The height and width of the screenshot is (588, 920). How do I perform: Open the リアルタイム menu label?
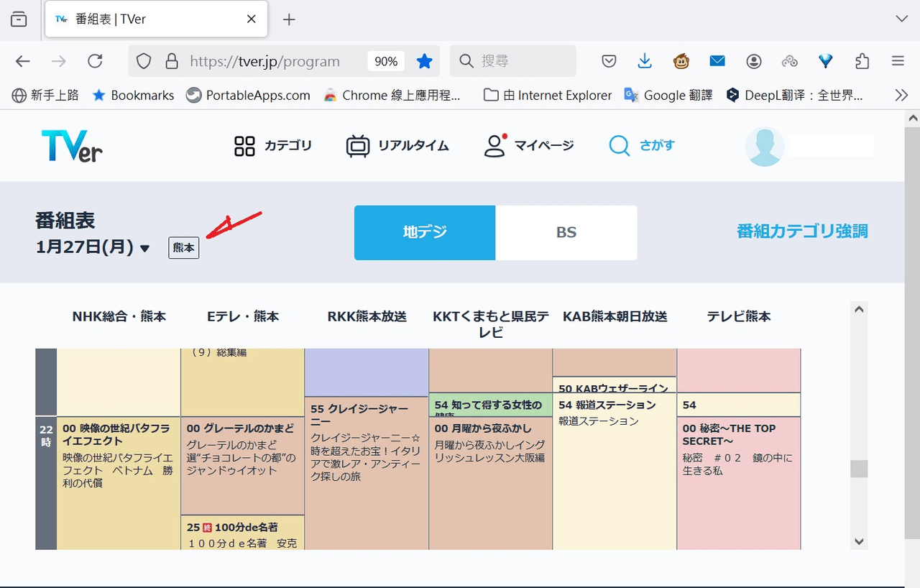point(413,146)
